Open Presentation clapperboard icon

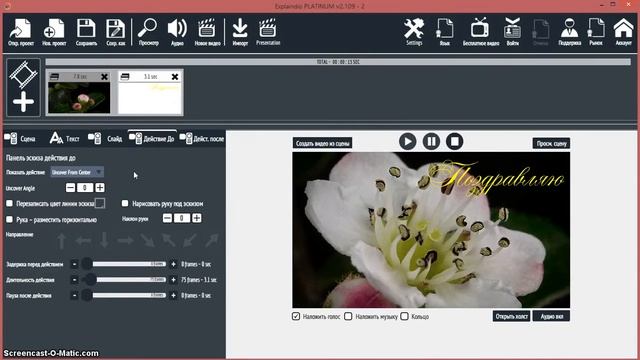coord(268,32)
